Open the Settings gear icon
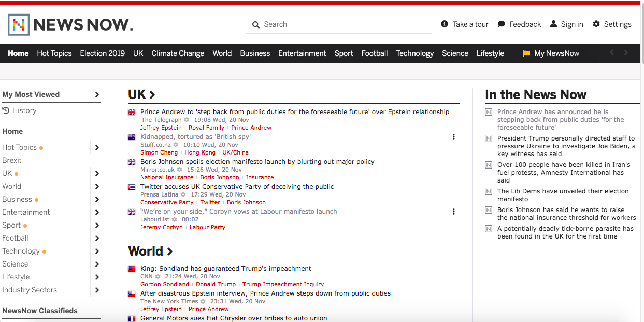The width and height of the screenshot is (644, 322). (596, 24)
